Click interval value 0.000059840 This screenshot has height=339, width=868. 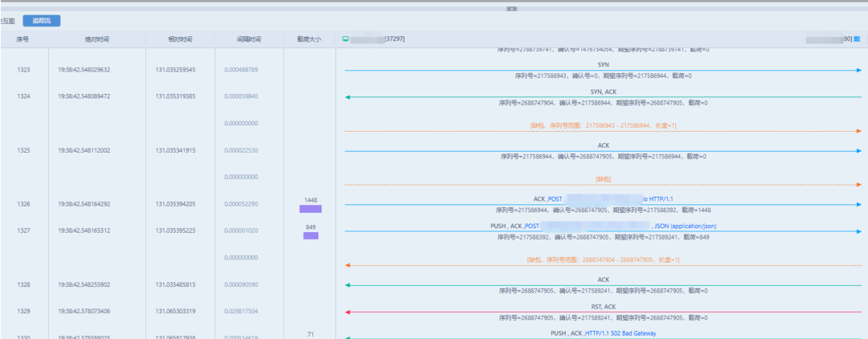click(x=241, y=96)
